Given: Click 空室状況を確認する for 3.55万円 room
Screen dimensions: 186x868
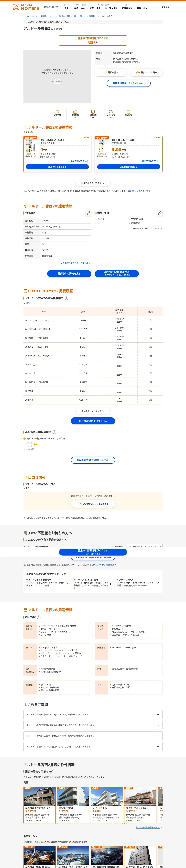Looking at the screenshot, I should tap(129, 167).
